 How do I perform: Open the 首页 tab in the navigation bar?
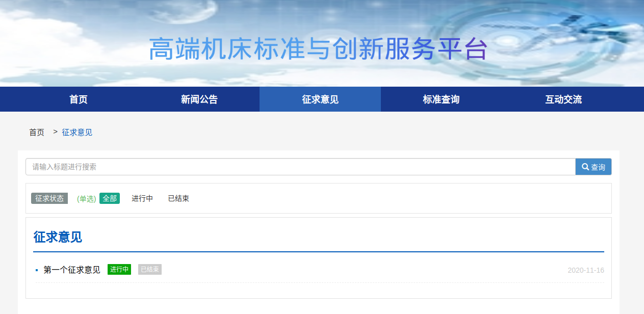[79, 99]
